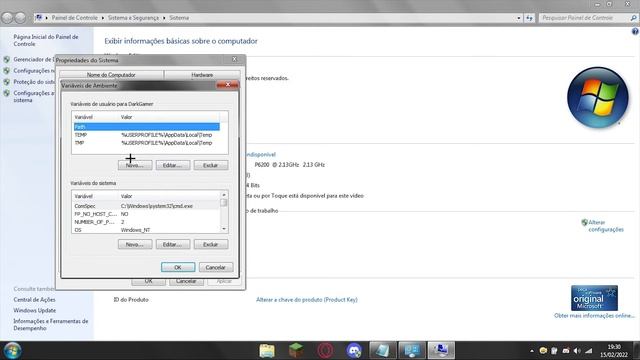Open Página Inicial do Painel de Controle
640x360 pixels.
[46, 40]
